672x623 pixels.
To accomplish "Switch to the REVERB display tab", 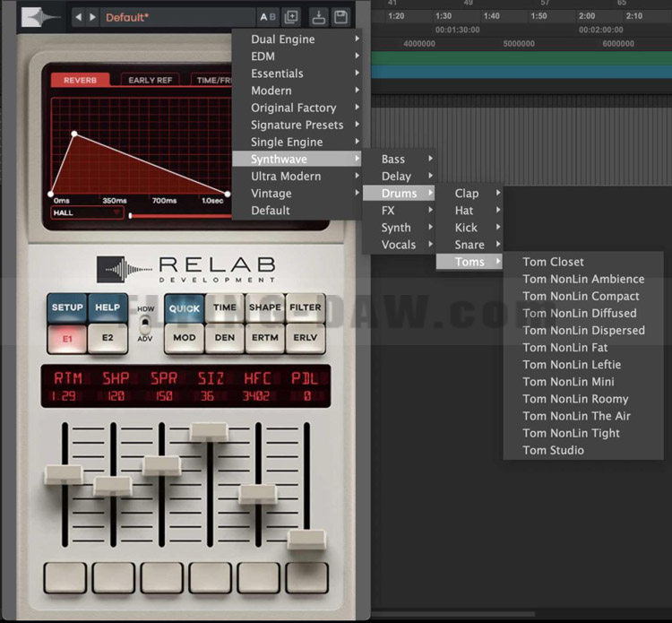I will (x=80, y=80).
